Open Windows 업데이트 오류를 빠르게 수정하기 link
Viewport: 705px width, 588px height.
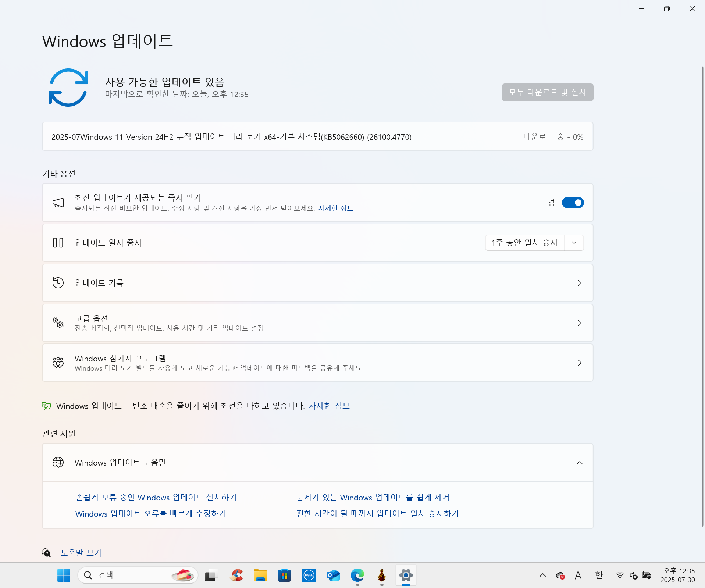(151, 514)
